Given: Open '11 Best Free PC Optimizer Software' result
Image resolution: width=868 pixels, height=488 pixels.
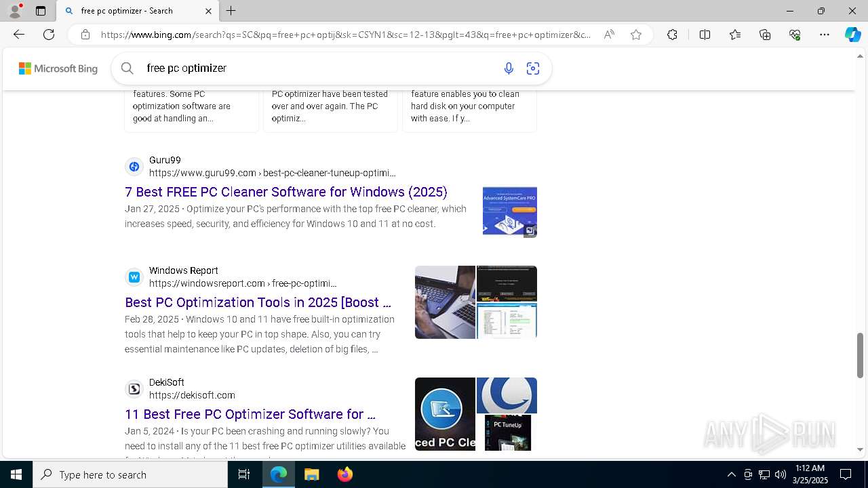Looking at the screenshot, I should coord(250,414).
